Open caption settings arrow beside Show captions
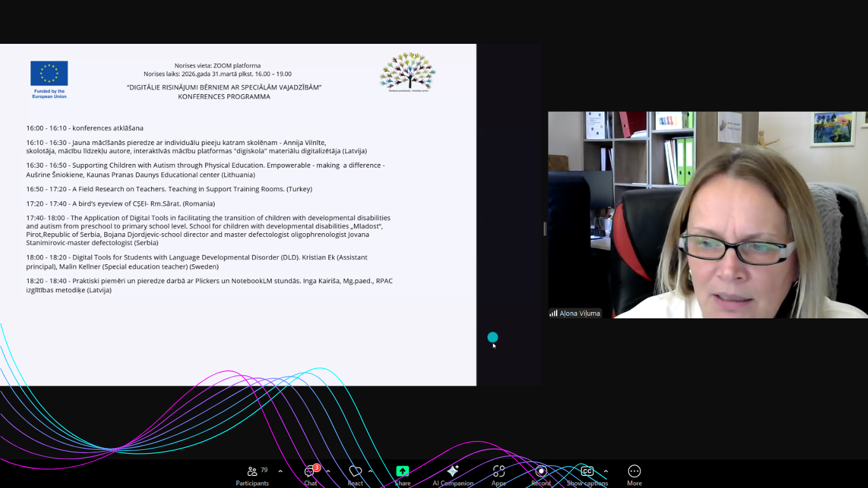 pyautogui.click(x=606, y=471)
